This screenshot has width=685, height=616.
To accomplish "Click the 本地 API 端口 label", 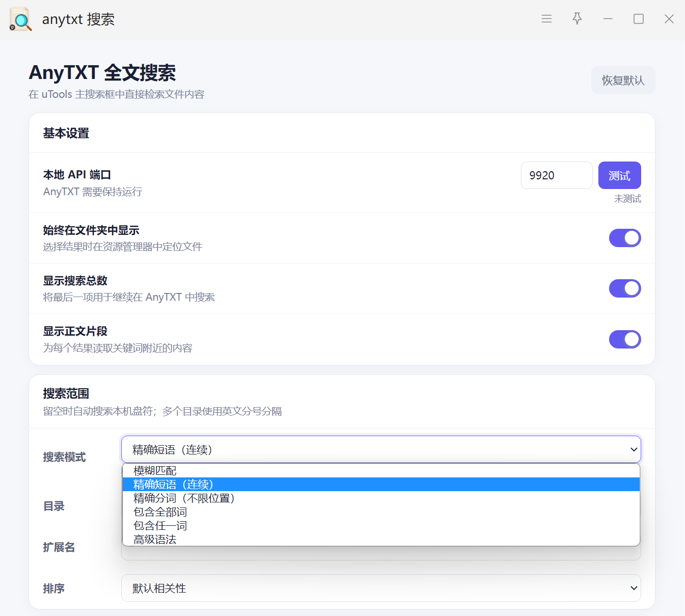I will tap(77, 175).
